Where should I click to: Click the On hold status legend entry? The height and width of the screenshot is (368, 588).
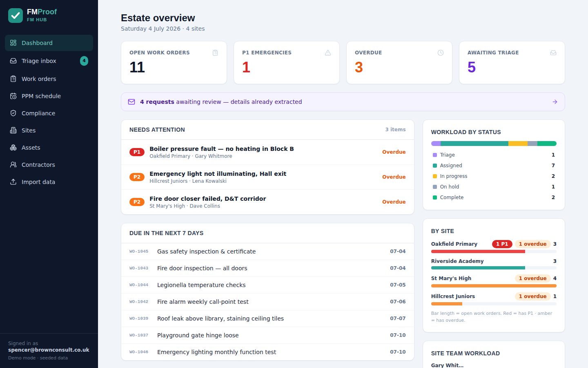tap(494, 187)
